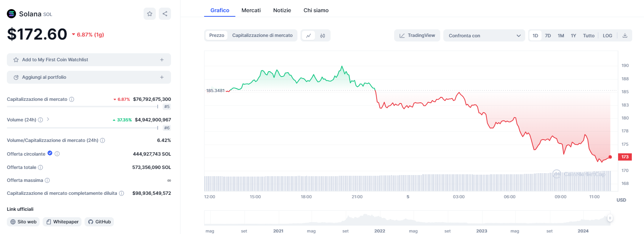The width and height of the screenshot is (644, 234).
Task: Select the Prezzo chart toggle
Action: point(217,35)
